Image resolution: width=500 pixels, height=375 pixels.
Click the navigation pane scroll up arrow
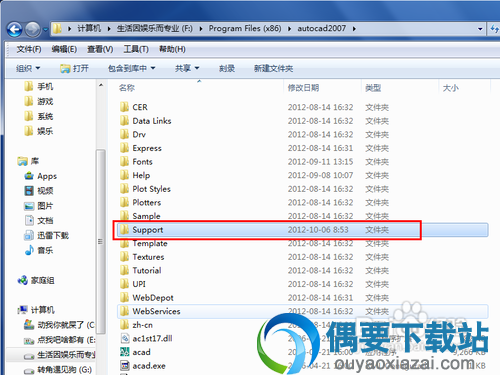101,86
